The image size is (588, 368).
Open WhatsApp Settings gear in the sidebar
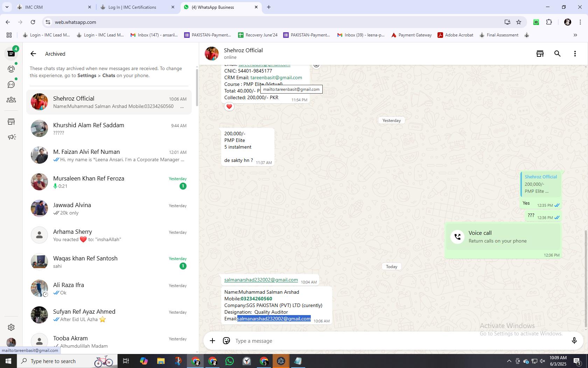pos(11,327)
